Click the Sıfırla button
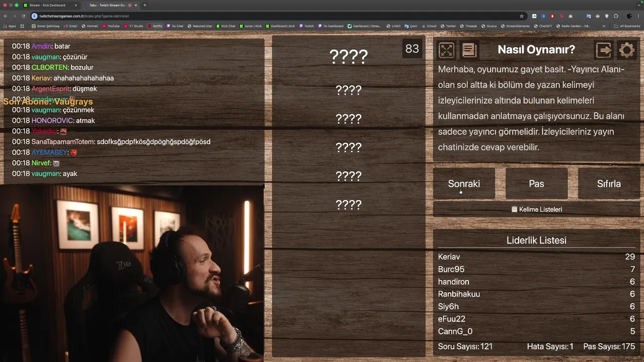The image size is (644, 362). tap(609, 184)
